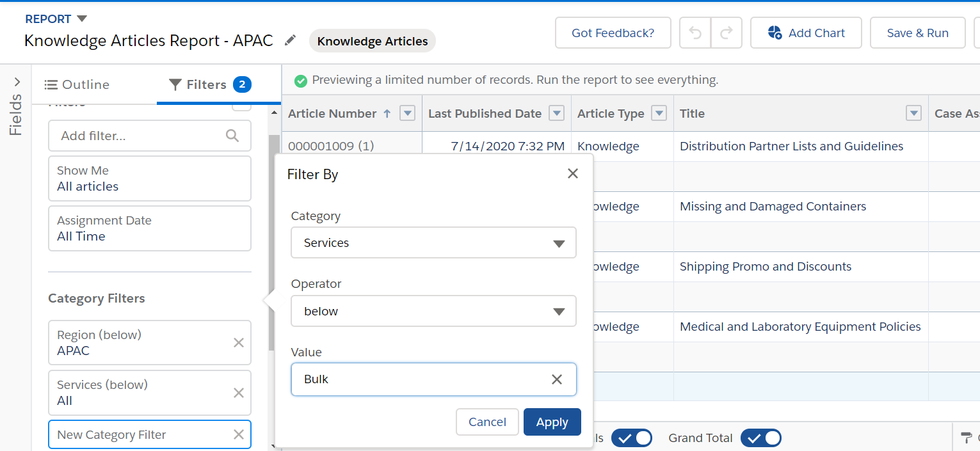Open the Add Chart option
980x451 pixels.
pos(806,33)
